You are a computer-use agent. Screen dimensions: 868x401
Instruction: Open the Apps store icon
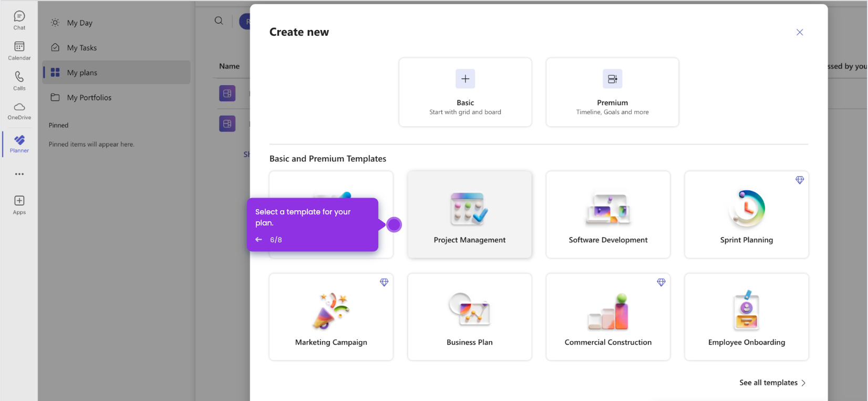point(19,205)
